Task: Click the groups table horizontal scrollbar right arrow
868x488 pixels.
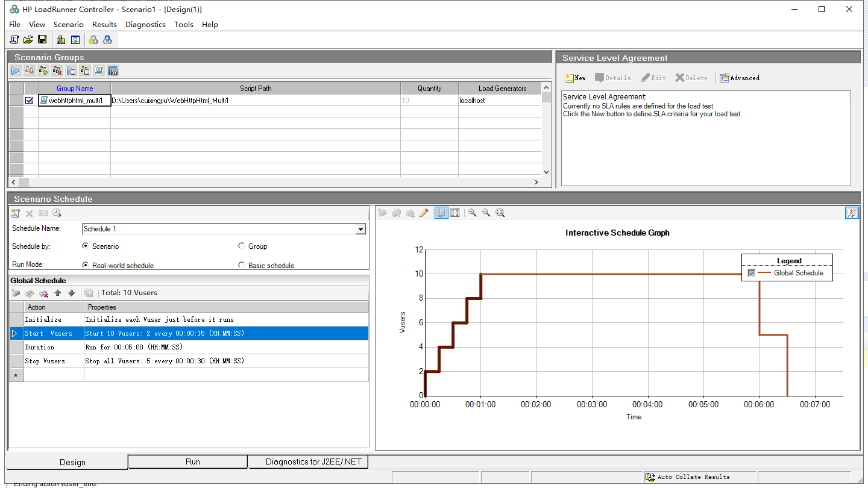Action: click(x=536, y=182)
